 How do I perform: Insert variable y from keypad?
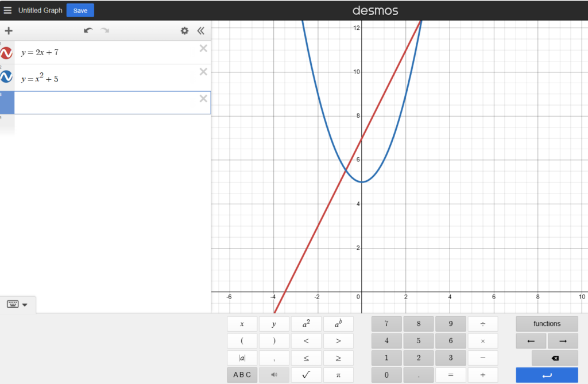(274, 324)
